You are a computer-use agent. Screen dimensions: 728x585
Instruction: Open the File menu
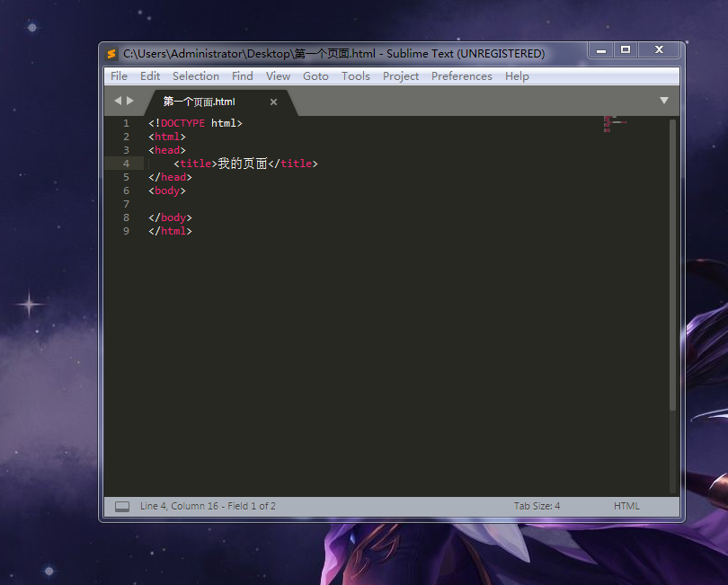pos(119,76)
